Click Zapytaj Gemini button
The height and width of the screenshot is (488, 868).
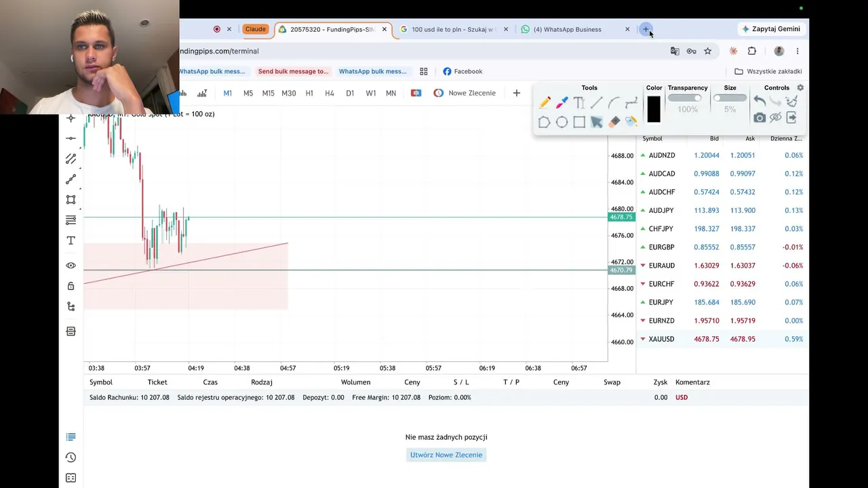(770, 29)
